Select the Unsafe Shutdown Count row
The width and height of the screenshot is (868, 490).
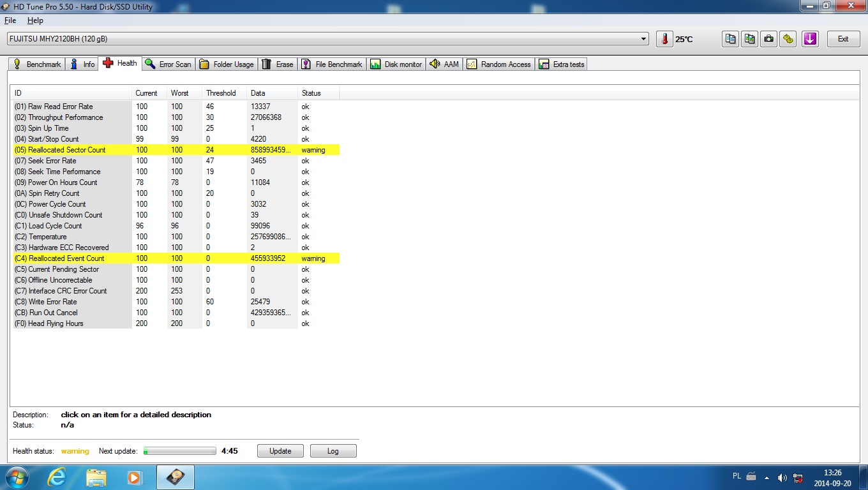tap(176, 215)
